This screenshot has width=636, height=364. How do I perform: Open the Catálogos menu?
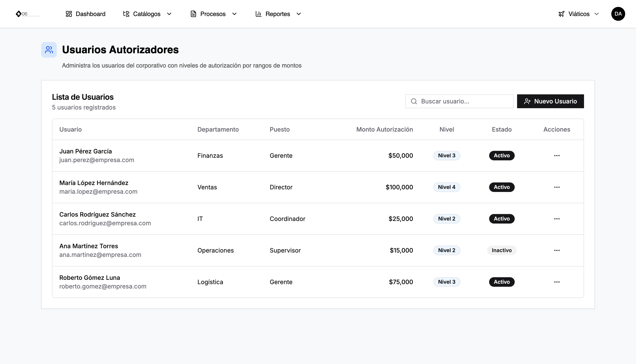click(147, 14)
